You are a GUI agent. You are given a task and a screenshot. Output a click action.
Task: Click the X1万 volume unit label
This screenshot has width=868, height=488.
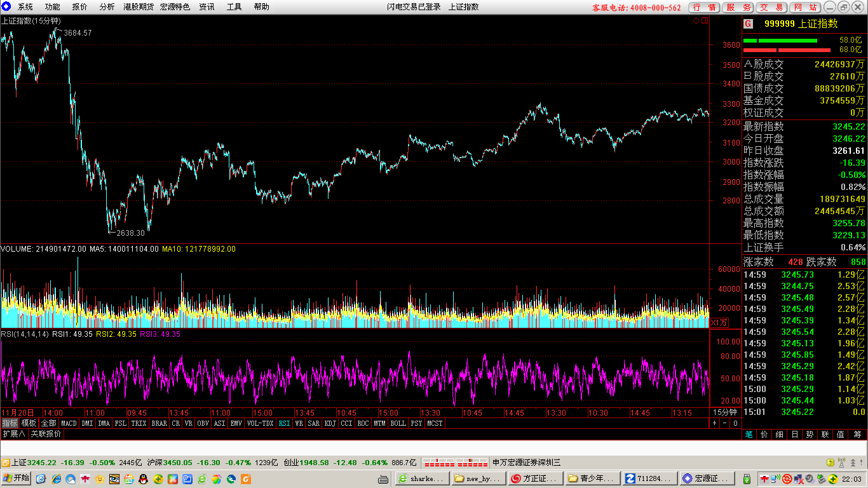pos(719,323)
